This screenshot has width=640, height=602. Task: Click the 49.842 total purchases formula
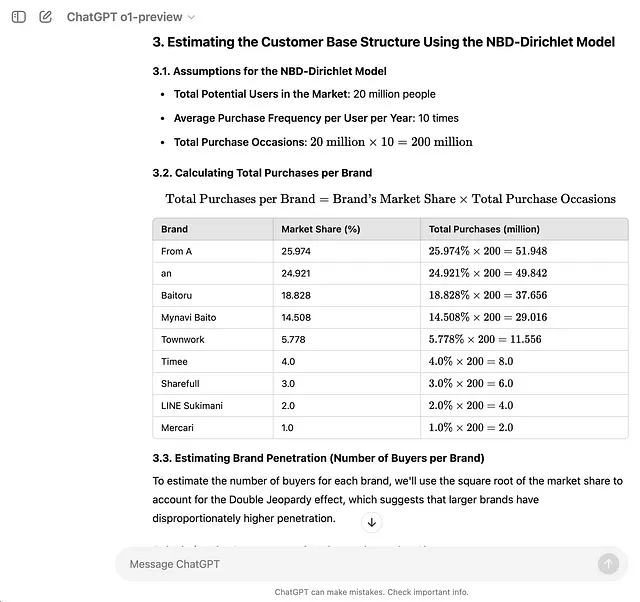point(488,273)
